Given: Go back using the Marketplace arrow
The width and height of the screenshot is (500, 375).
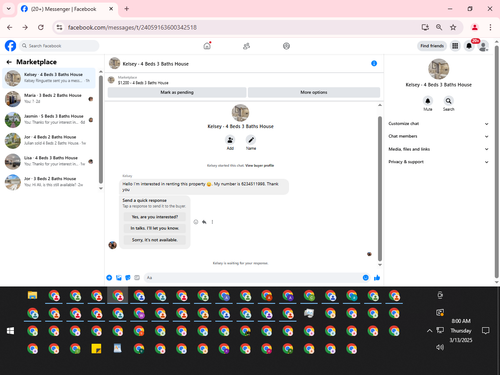Looking at the screenshot, I should pyautogui.click(x=9, y=62).
